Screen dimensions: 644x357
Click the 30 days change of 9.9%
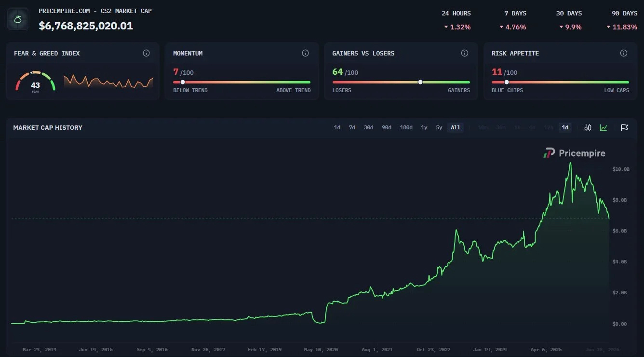click(x=570, y=27)
